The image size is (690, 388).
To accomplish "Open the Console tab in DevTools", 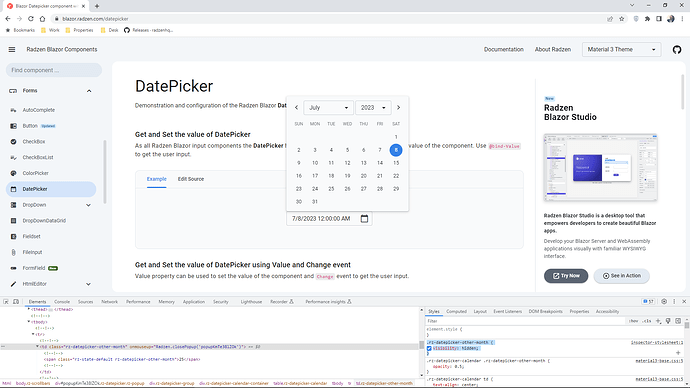I will coord(62,302).
